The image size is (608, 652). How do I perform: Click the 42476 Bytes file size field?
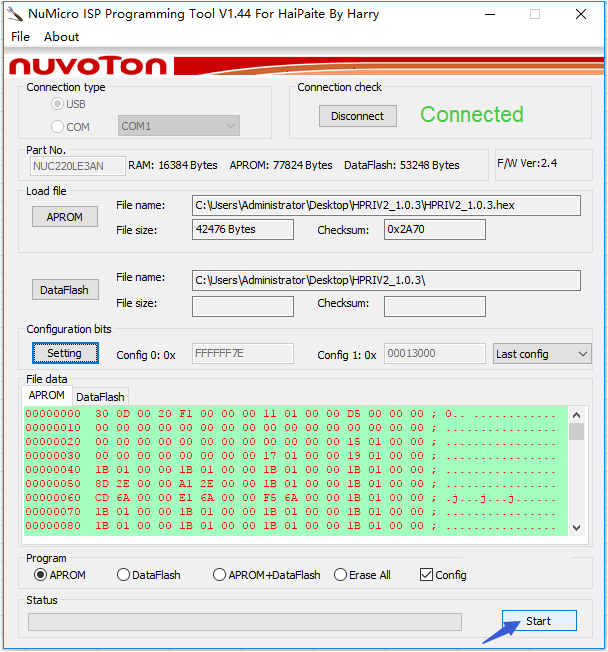point(243,230)
